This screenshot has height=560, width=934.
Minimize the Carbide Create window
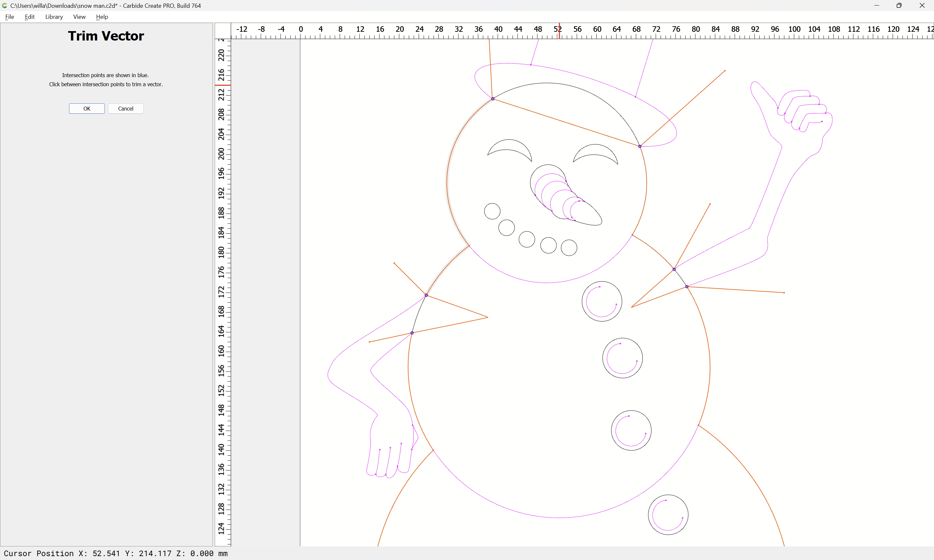coord(877,6)
